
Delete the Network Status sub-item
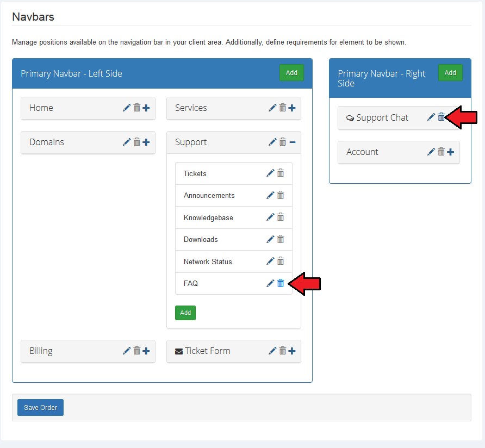281,261
